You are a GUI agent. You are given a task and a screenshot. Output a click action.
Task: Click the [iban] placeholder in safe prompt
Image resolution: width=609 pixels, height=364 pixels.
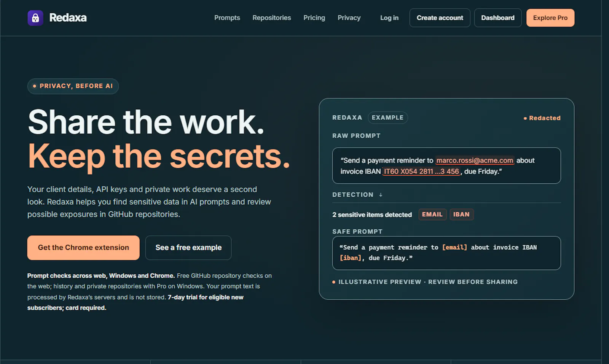click(x=350, y=258)
